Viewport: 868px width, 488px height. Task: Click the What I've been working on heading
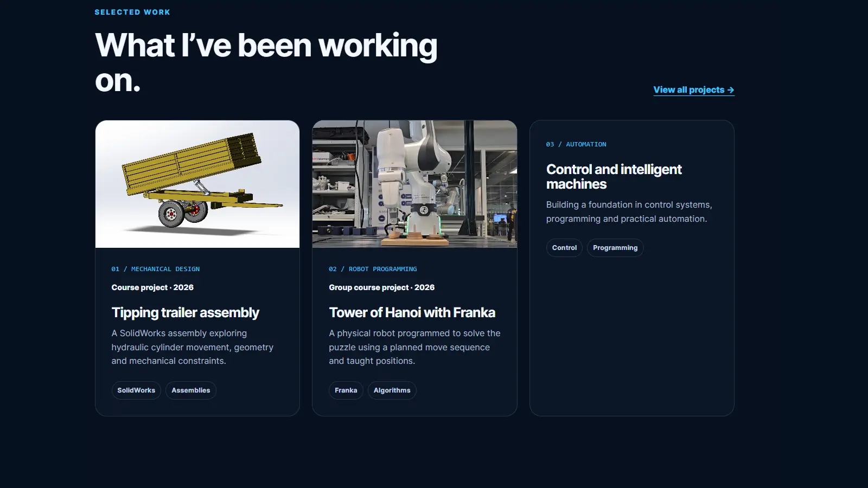(266, 62)
